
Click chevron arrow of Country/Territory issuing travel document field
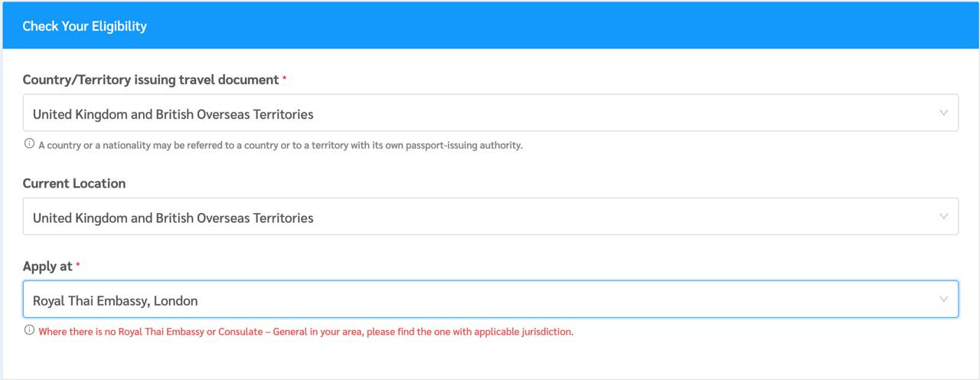(943, 113)
